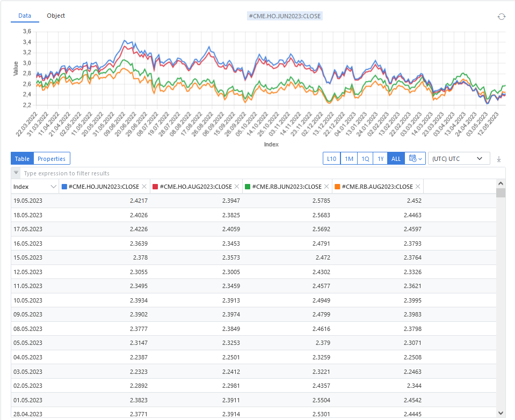This screenshot has width=515, height=420.
Task: Select the L10 range option
Action: pos(331,159)
